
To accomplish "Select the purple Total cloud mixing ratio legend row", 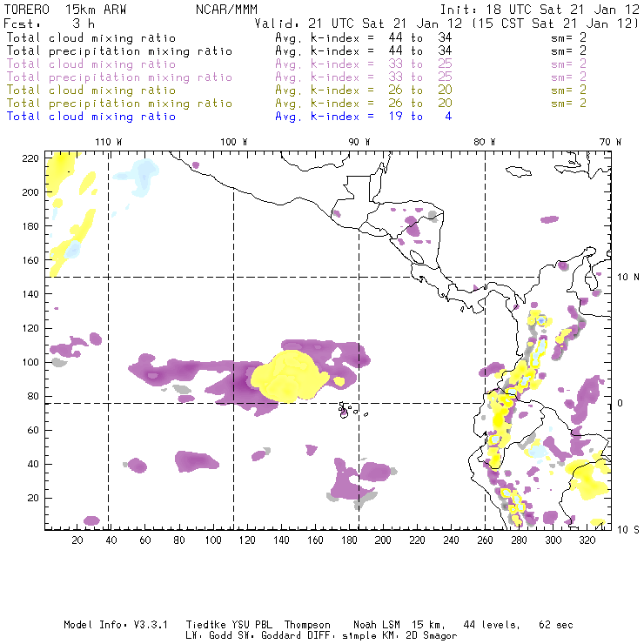I will click(x=296, y=64).
